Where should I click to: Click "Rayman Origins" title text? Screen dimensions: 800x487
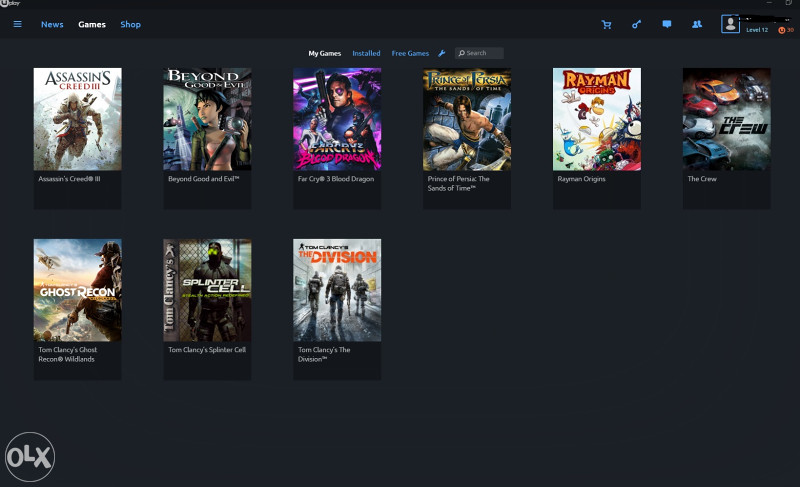pos(581,179)
